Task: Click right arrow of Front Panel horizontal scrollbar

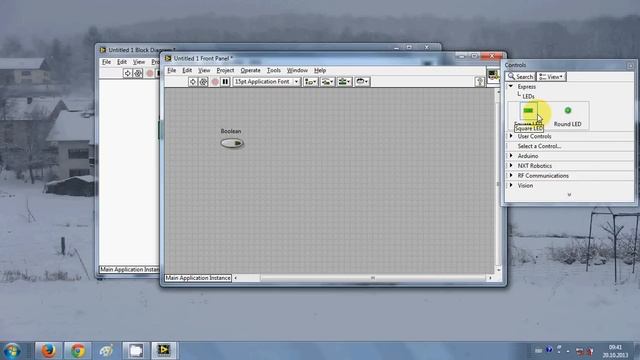Action: pos(490,278)
